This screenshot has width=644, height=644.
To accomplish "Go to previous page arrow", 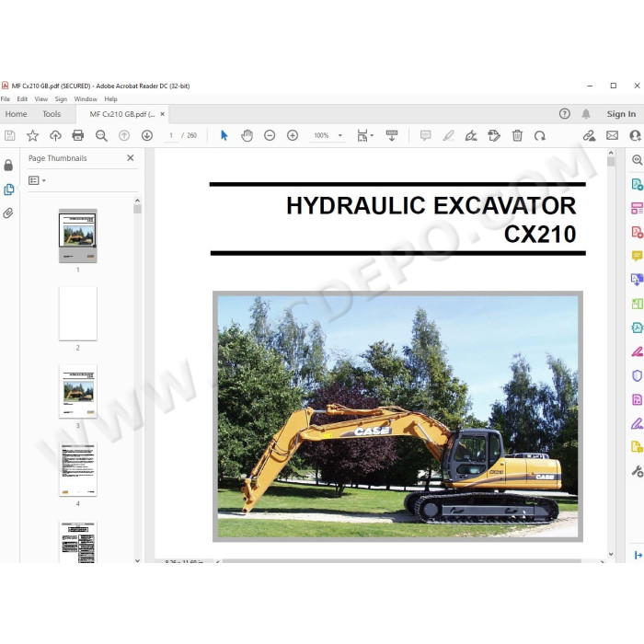I will 124,135.
